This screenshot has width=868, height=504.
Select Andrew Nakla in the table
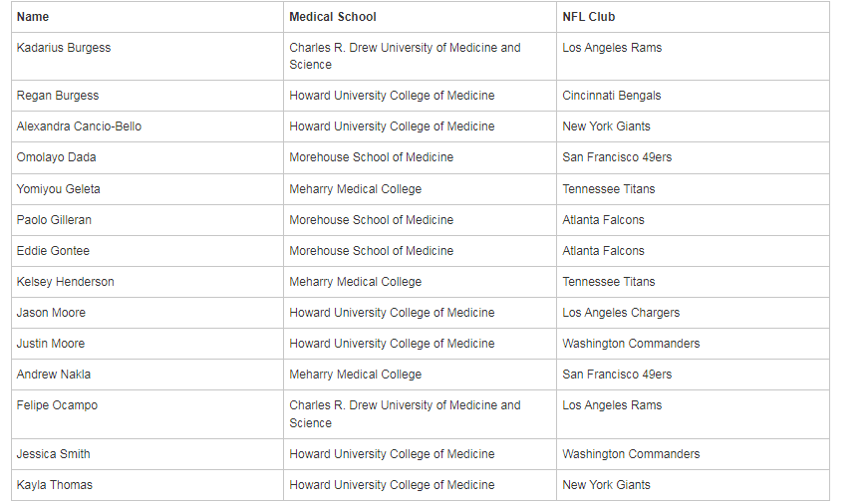(54, 376)
